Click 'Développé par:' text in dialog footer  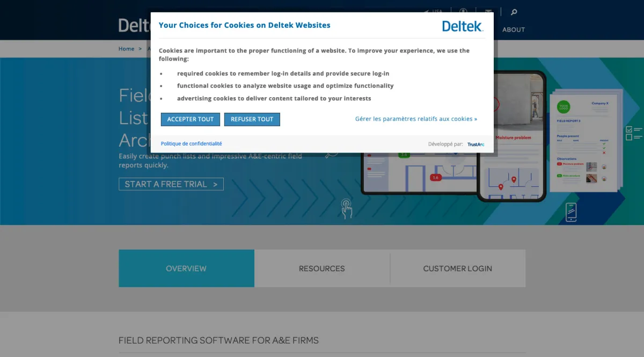point(445,144)
